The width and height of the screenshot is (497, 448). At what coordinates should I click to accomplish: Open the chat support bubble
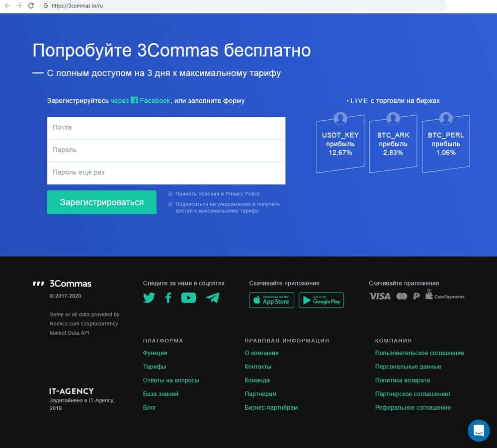coord(479,431)
